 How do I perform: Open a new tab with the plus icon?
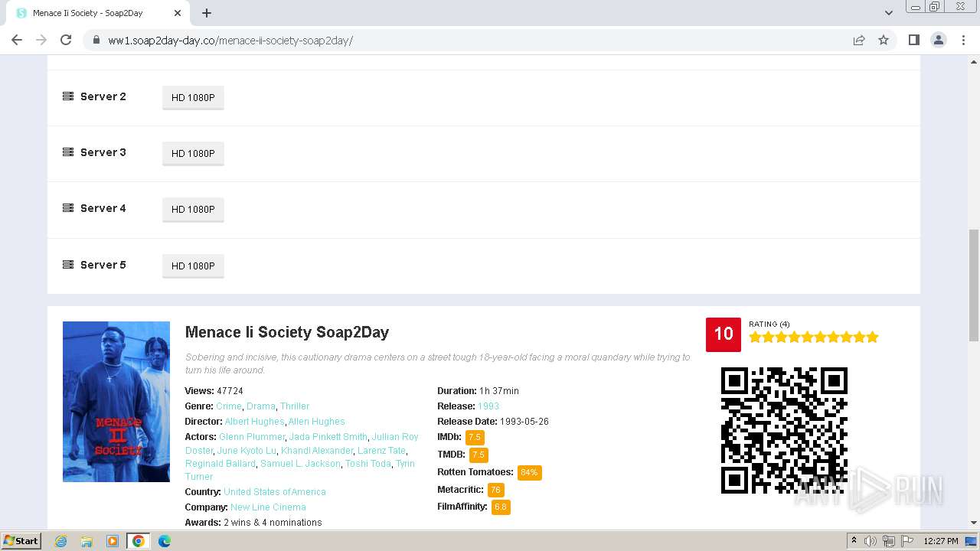click(207, 13)
